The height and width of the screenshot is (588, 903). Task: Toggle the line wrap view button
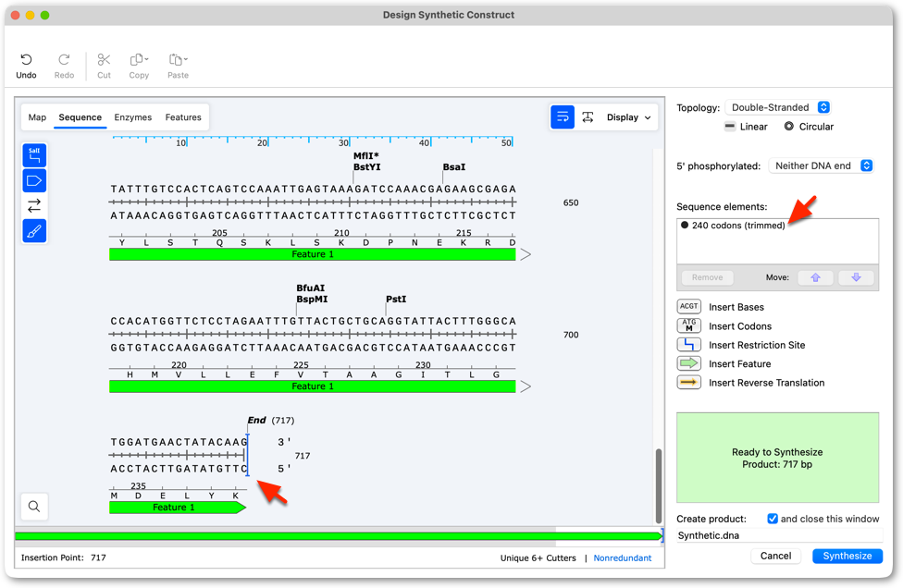click(563, 117)
